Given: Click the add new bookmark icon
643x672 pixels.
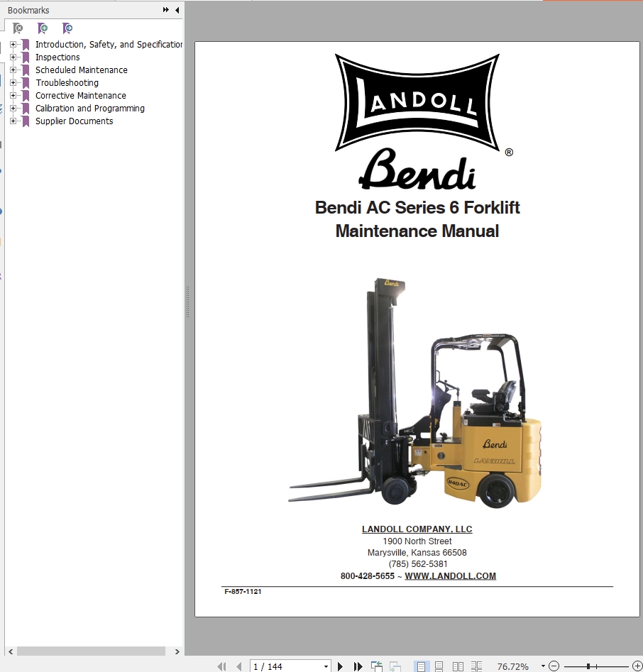Looking at the screenshot, I should point(43,28).
